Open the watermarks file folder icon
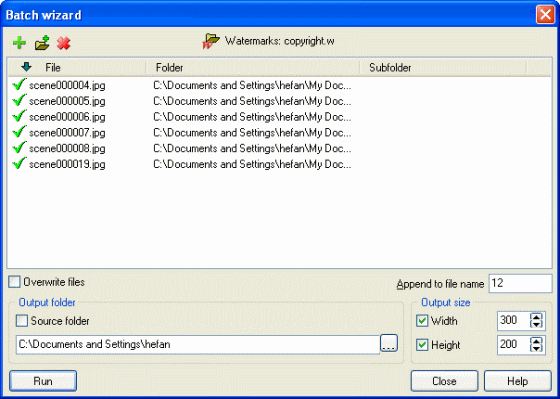This screenshot has width=560, height=399. [211, 41]
